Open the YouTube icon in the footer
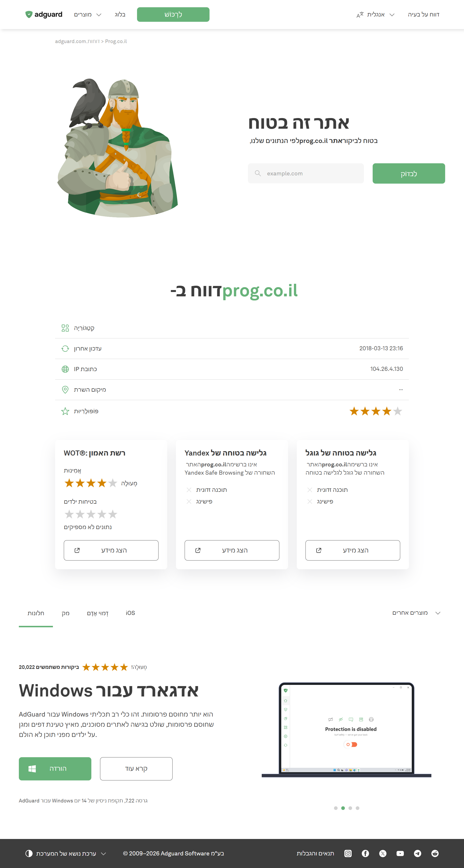Screen dimensions: 464x868 coord(400,853)
